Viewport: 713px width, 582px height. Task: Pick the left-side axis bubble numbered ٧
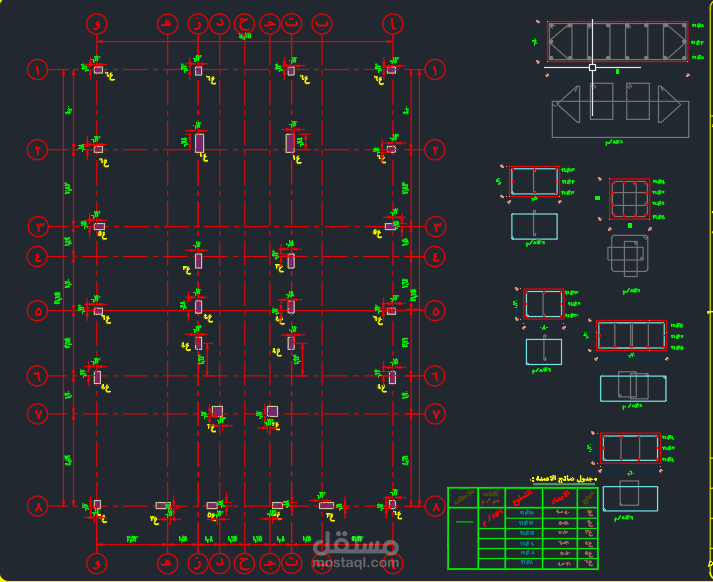[38, 414]
